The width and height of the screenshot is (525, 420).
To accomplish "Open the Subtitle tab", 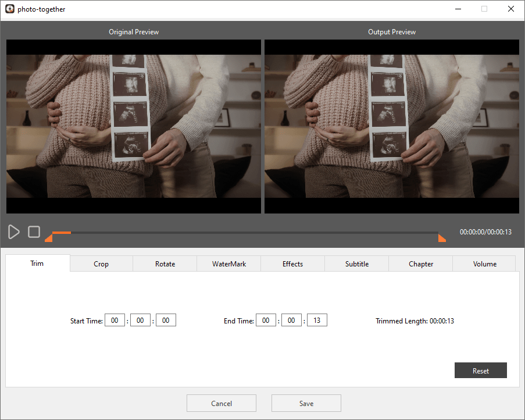I will click(356, 264).
